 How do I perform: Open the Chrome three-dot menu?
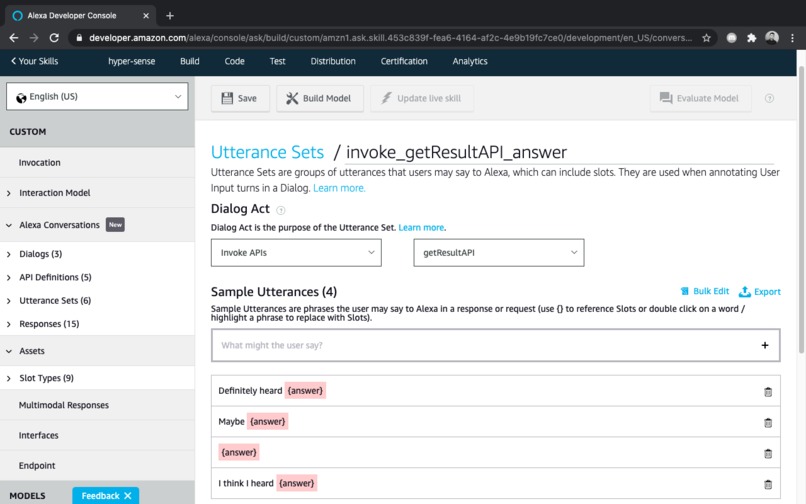(x=792, y=38)
